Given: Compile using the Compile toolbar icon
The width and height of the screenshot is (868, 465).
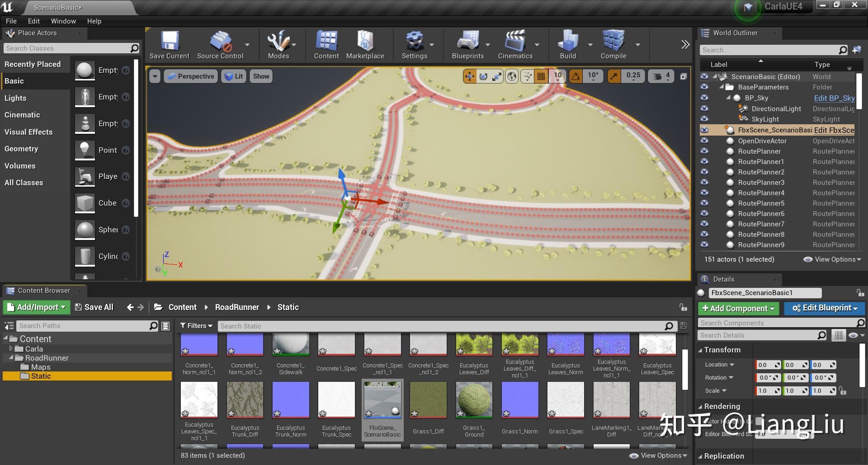Looking at the screenshot, I should point(613,42).
